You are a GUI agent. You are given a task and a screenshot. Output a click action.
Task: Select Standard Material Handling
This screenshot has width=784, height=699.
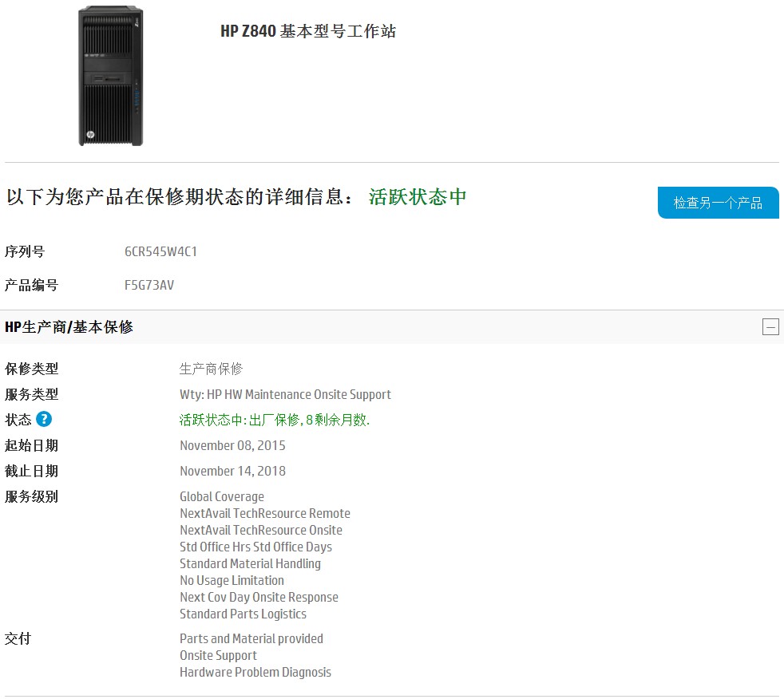(250, 563)
